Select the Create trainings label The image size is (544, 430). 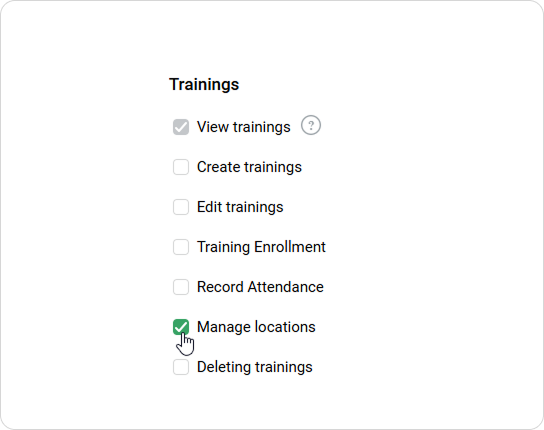[x=249, y=167]
